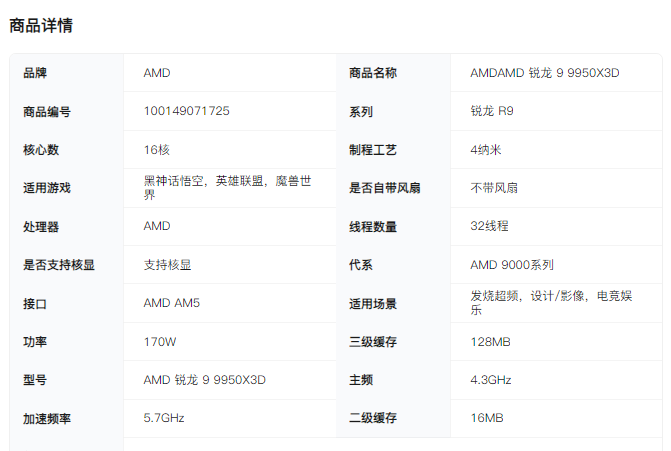Screen dimensions: 671x451
Task: Click the 适用游戏 label
Action: coord(47,188)
